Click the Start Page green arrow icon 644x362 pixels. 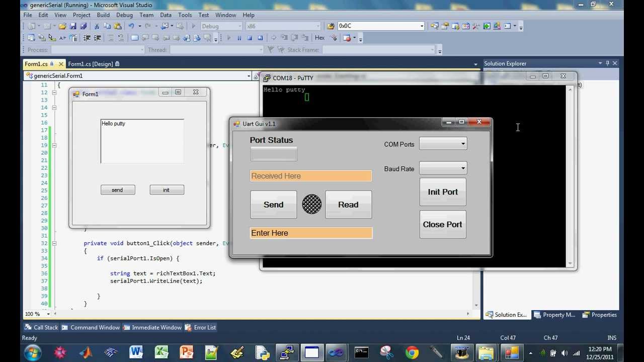487,26
